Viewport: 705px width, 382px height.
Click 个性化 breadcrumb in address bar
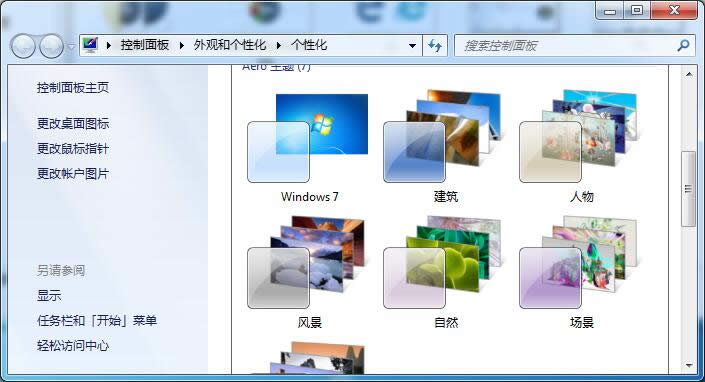309,45
